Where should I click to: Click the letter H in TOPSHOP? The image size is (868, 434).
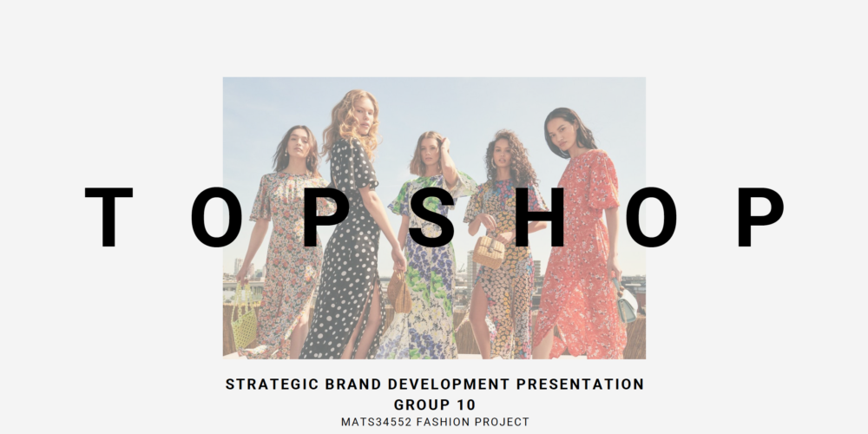(540, 217)
